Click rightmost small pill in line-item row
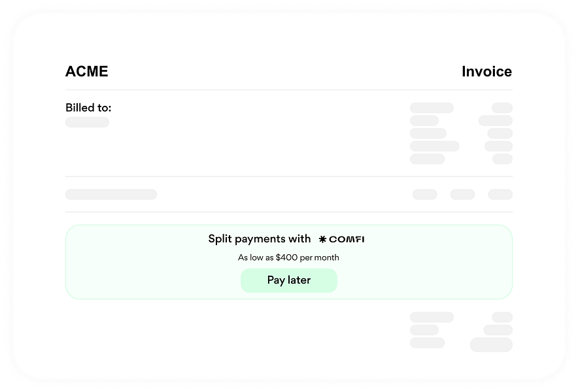The image size is (578, 392). click(x=500, y=194)
